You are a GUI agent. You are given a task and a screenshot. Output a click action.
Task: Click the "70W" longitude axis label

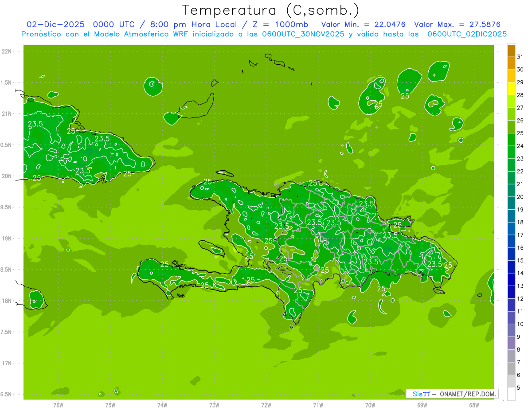pyautogui.click(x=370, y=405)
